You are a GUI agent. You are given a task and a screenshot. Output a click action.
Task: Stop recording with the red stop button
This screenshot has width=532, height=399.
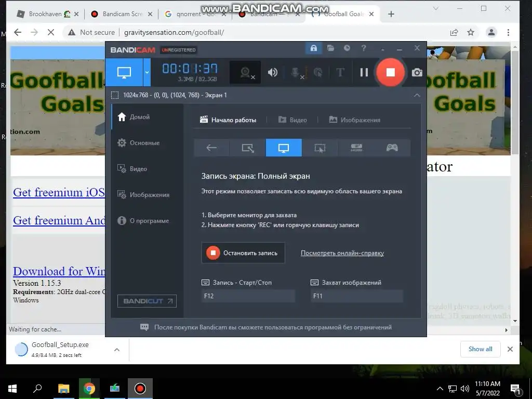tap(390, 72)
